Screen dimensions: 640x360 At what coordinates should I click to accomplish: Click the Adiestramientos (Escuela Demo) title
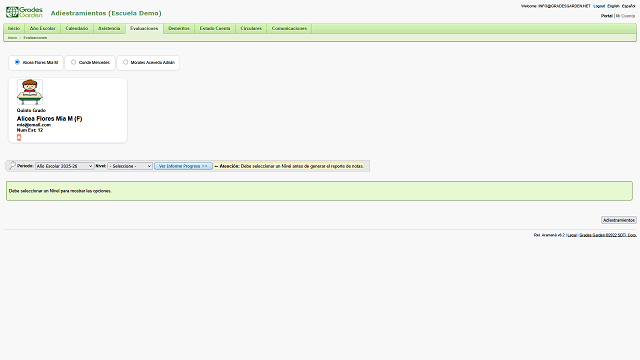[106, 13]
